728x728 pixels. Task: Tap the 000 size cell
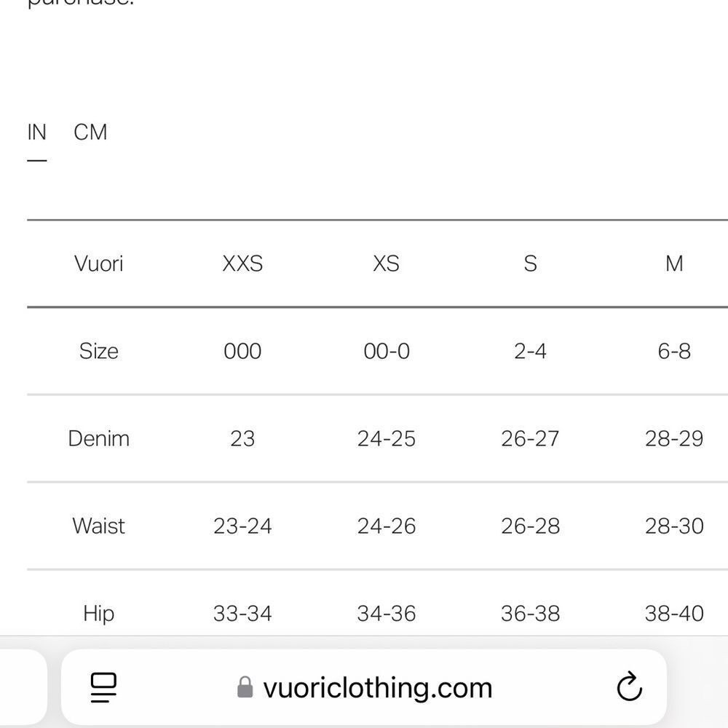[242, 352]
